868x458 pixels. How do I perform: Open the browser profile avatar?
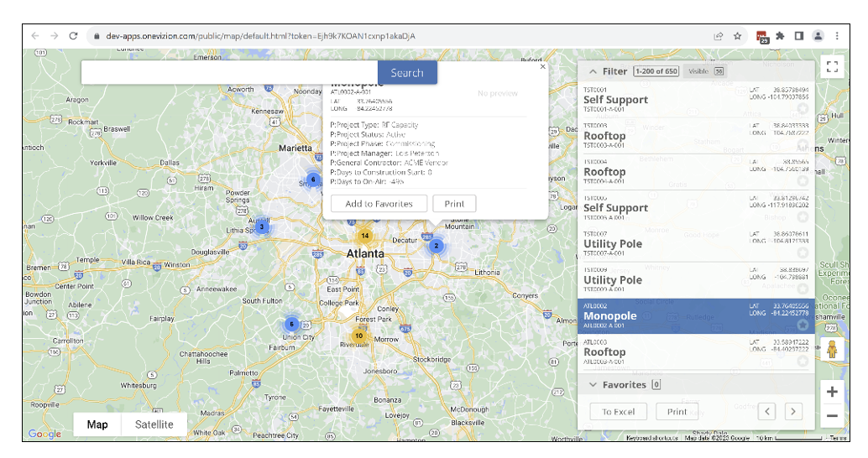818,36
